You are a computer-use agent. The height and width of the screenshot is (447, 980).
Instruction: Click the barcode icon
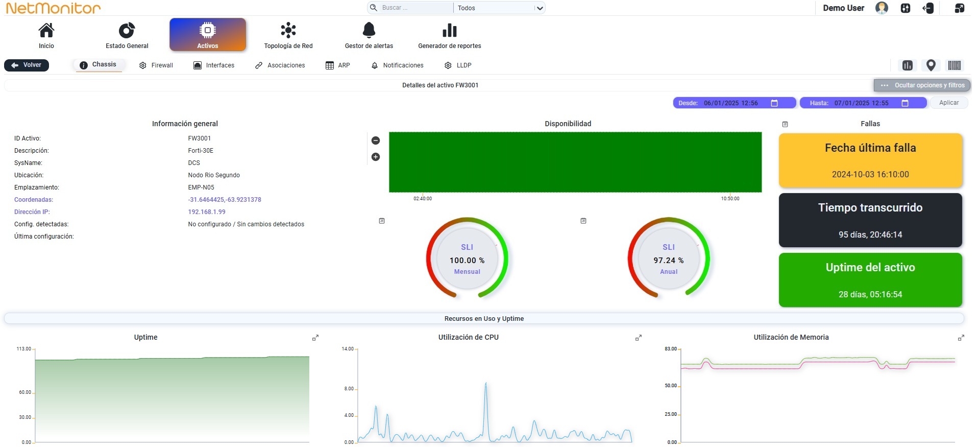pos(954,65)
